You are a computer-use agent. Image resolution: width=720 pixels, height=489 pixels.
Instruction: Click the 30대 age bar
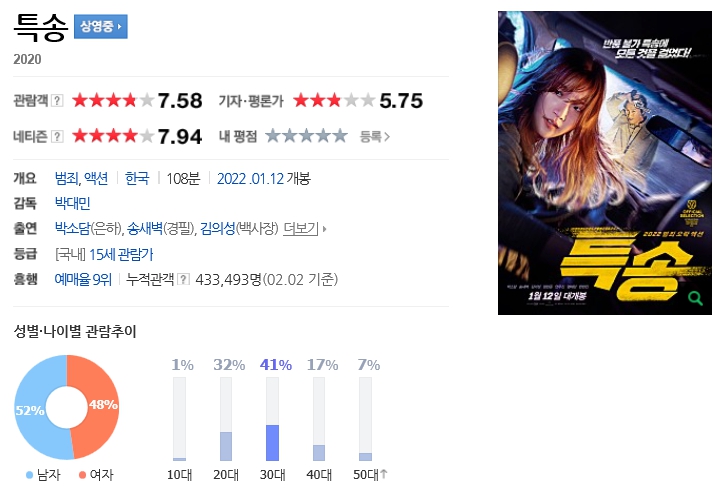pos(272,419)
